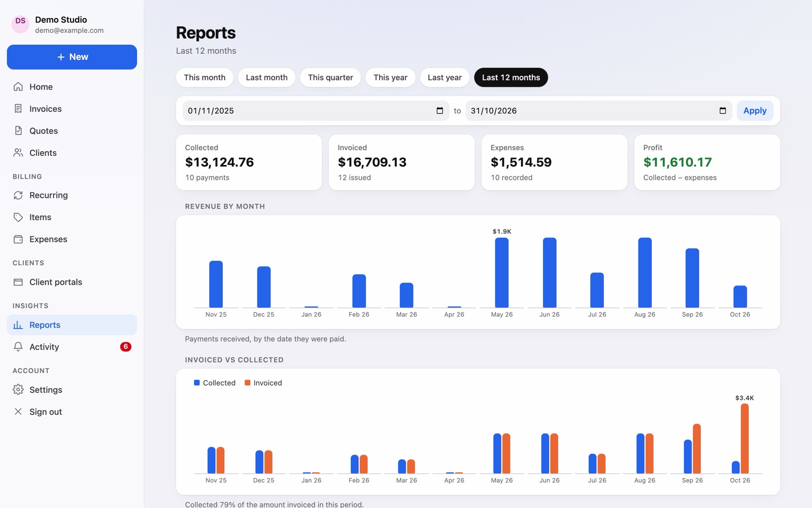
Task: Click the start date field 01/11/2025
Action: (316, 111)
